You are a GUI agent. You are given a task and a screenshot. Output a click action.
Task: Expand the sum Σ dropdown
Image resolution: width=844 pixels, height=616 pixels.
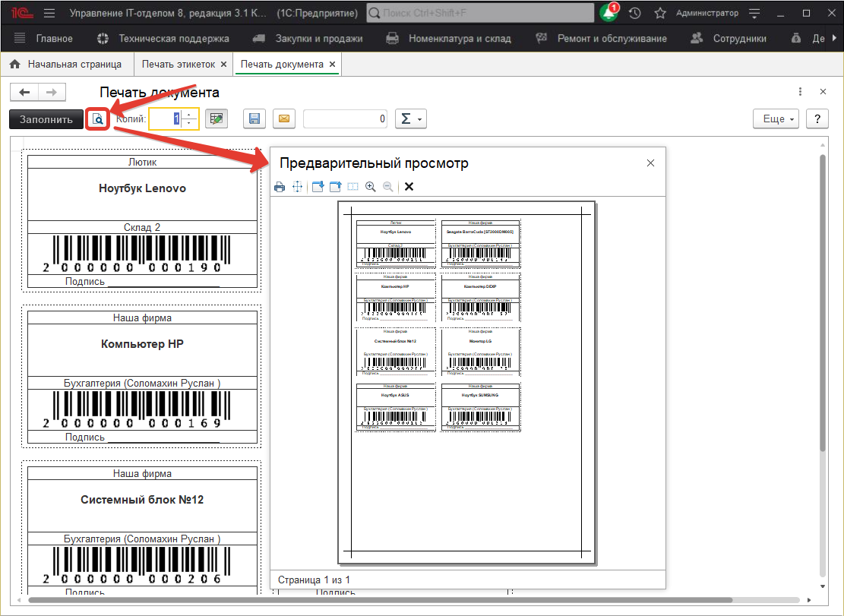pyautogui.click(x=411, y=118)
